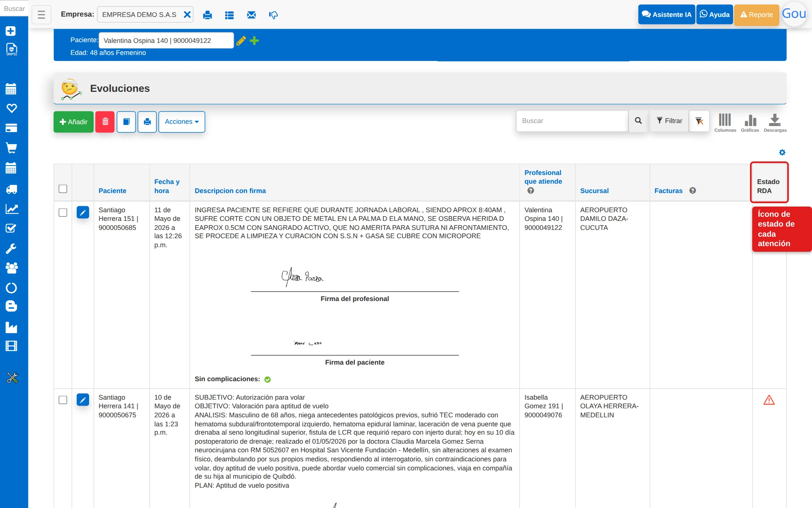Sort by Fecha y hora column
Screen dimensions: 812x508
(167, 186)
